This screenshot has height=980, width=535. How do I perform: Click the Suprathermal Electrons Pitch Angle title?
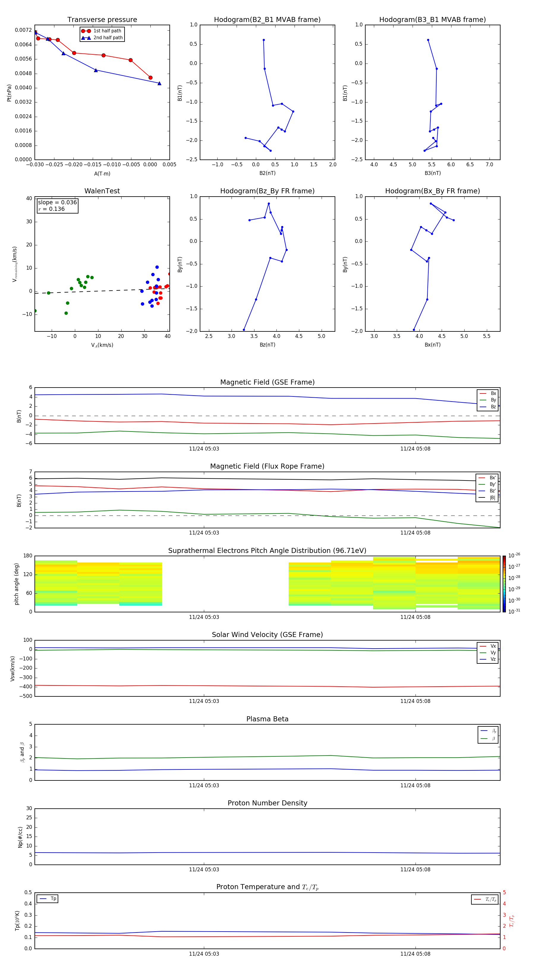point(267,551)
